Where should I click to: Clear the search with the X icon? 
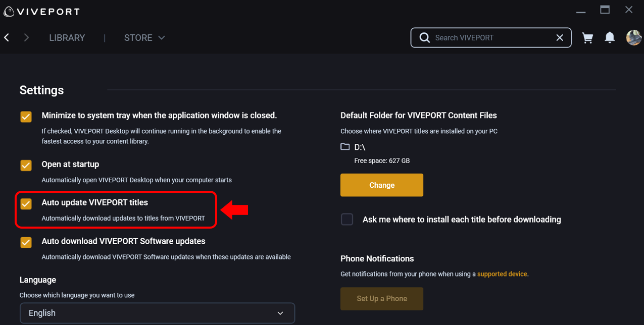[x=560, y=37]
